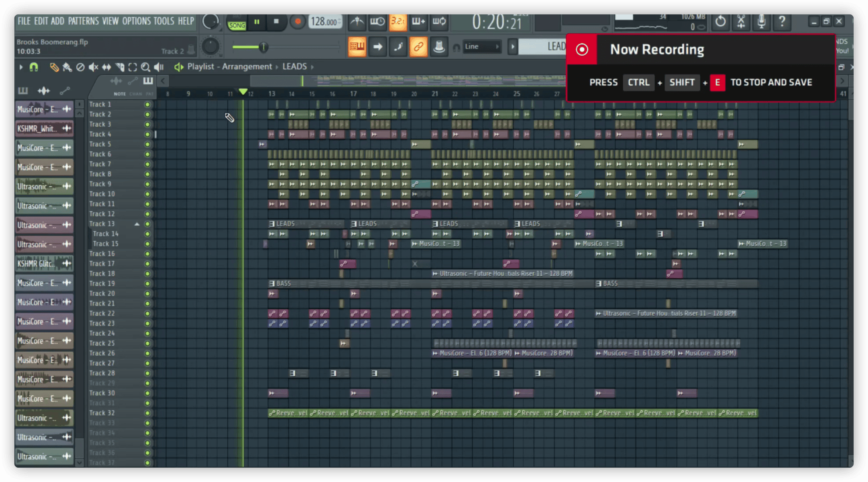Click the pattern selector arrow left of LEAD

512,46
